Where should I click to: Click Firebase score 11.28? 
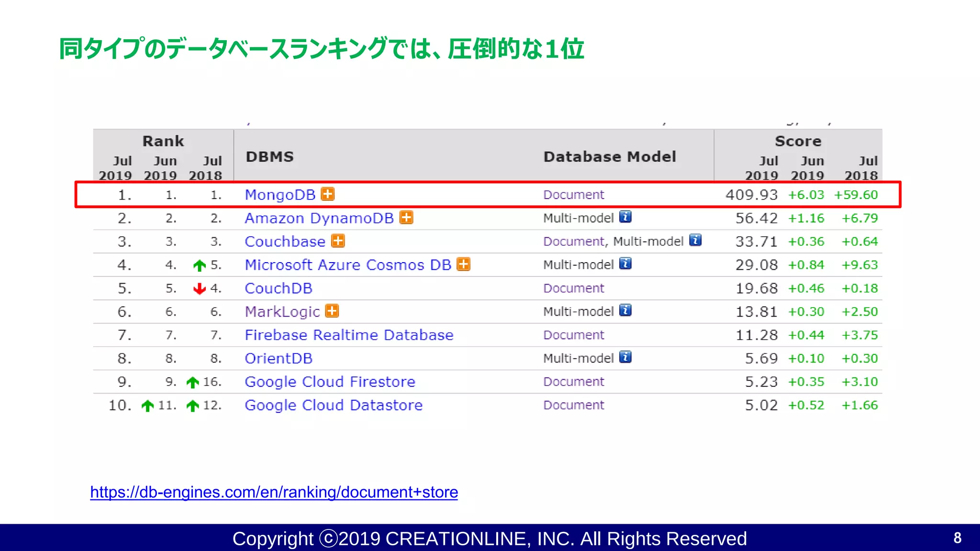[757, 335]
